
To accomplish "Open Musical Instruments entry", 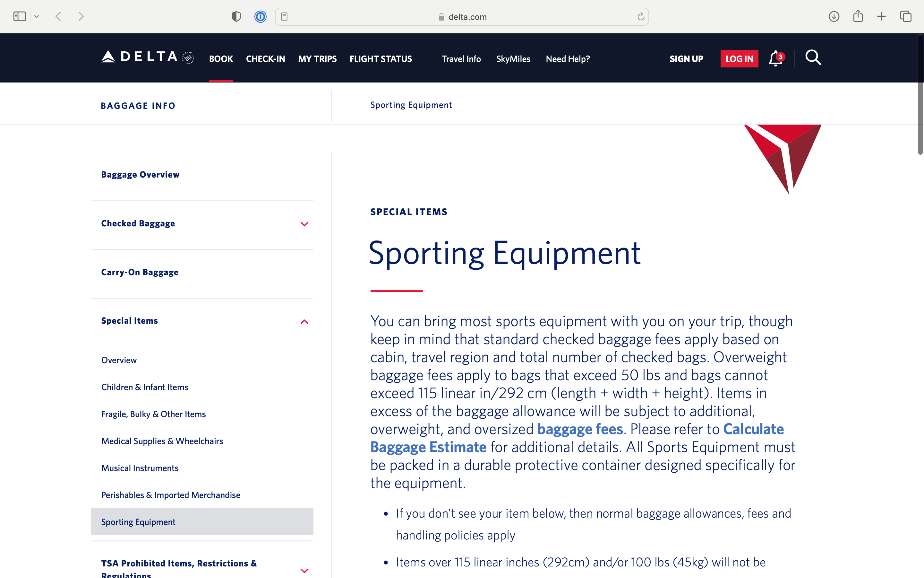I will pos(140,468).
